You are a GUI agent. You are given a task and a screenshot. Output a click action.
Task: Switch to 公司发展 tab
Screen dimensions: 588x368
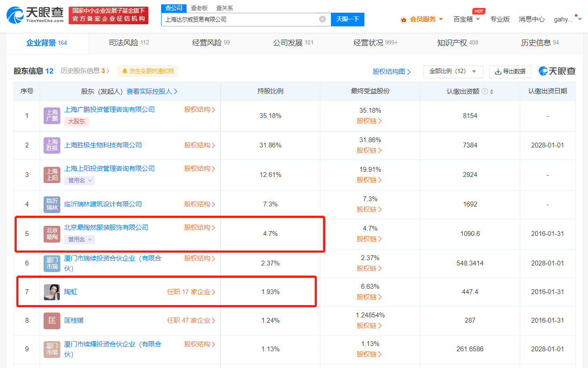point(293,43)
